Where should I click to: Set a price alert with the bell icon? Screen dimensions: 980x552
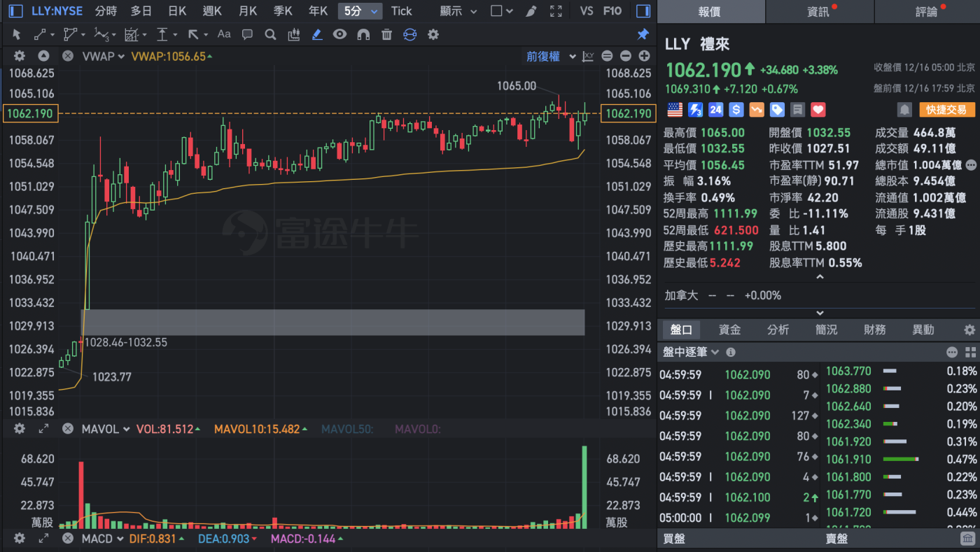pyautogui.click(x=904, y=109)
